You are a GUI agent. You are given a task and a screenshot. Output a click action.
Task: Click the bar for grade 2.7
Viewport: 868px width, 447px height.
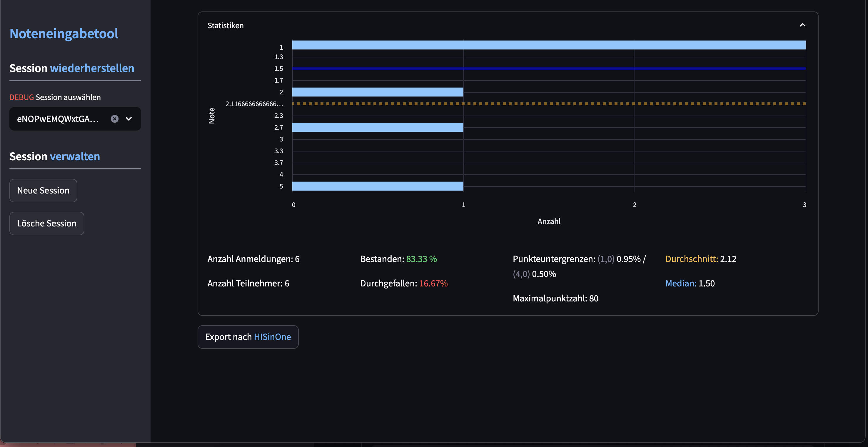[x=377, y=127]
